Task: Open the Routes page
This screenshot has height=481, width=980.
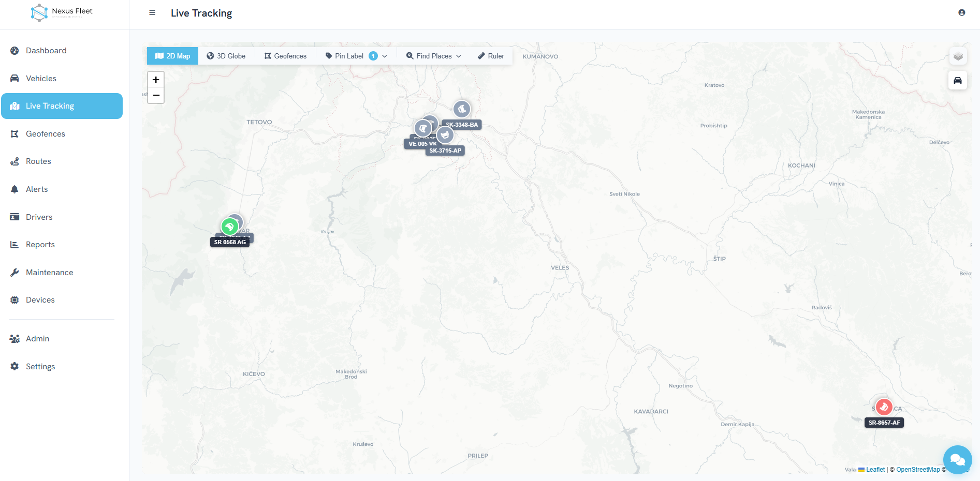Action: point(62,161)
